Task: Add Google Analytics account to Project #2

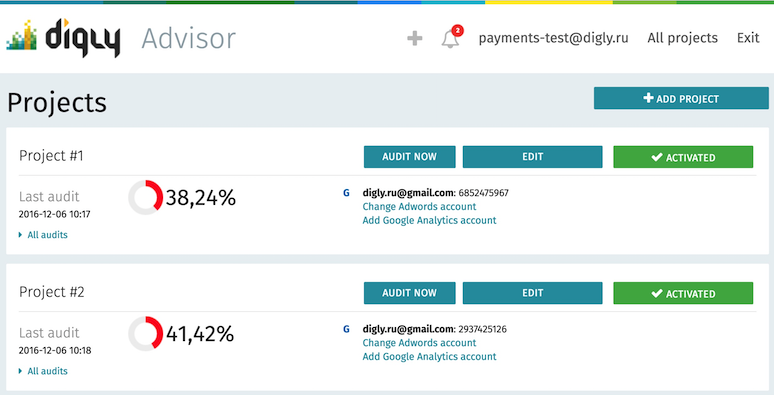Action: point(429,357)
